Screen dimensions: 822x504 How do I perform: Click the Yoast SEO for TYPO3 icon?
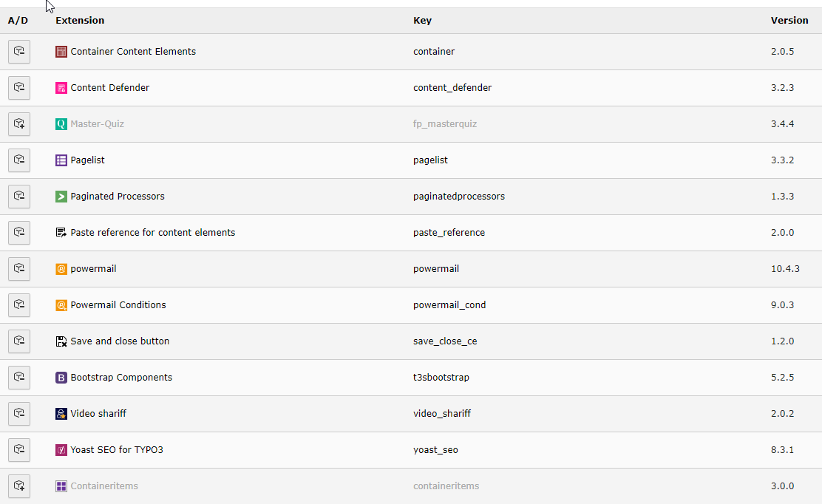click(x=61, y=449)
